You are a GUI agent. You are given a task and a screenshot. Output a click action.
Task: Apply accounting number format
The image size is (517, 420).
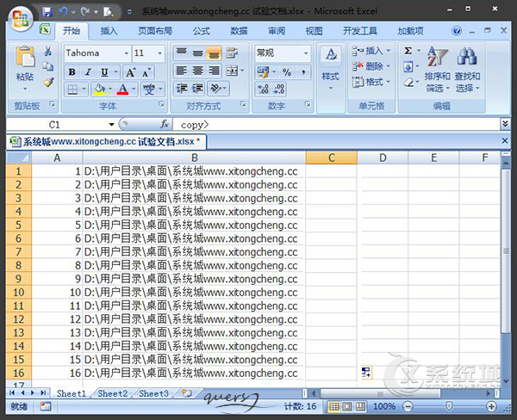click(x=263, y=72)
